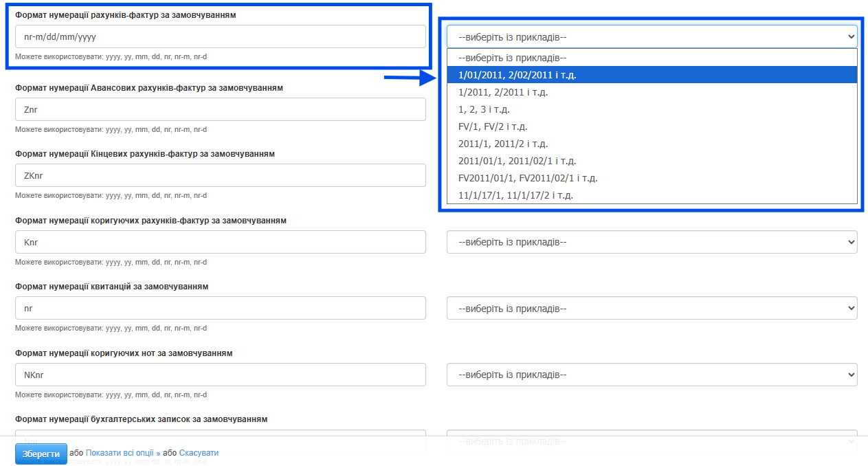The image size is (868, 466).
Task: Focus the correcting invoice format field containing Knr
Action: [x=220, y=242]
